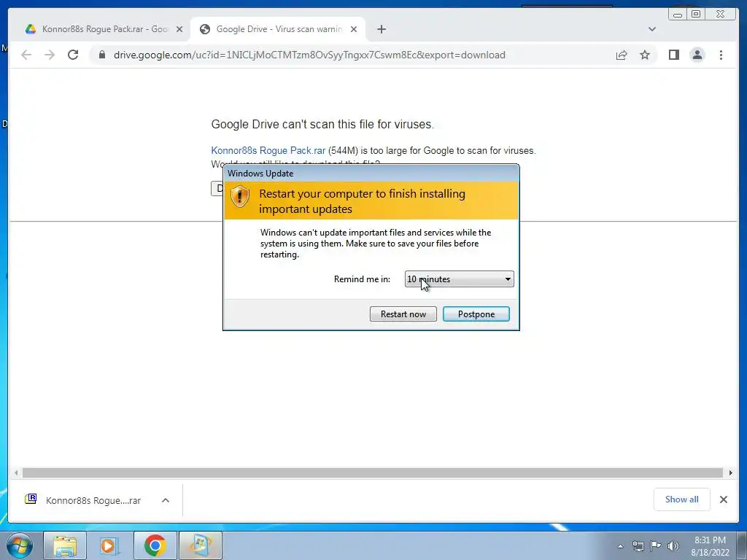Expand download item options chevron

(x=166, y=500)
